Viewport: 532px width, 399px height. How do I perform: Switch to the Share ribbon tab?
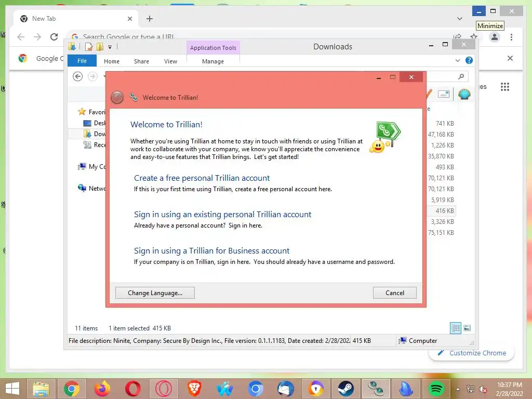(x=141, y=61)
